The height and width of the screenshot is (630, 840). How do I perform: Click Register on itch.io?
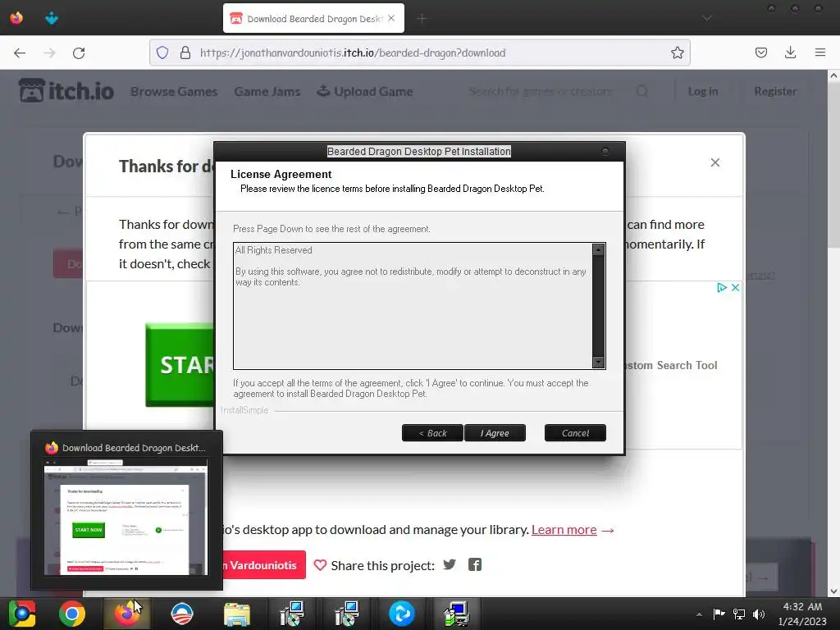(x=775, y=92)
